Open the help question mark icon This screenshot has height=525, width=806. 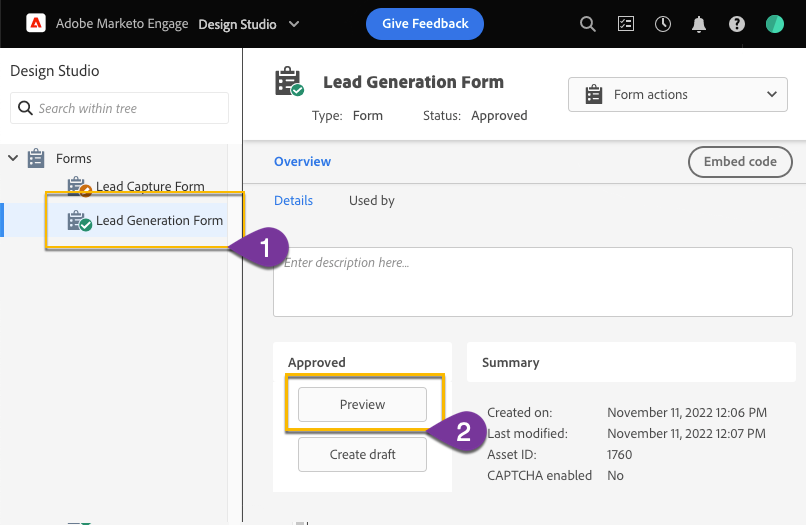(x=737, y=24)
